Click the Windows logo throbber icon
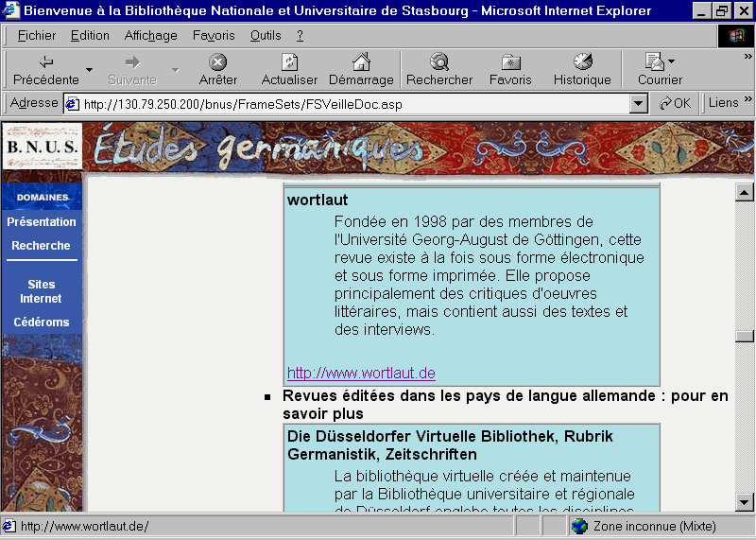 [x=736, y=36]
